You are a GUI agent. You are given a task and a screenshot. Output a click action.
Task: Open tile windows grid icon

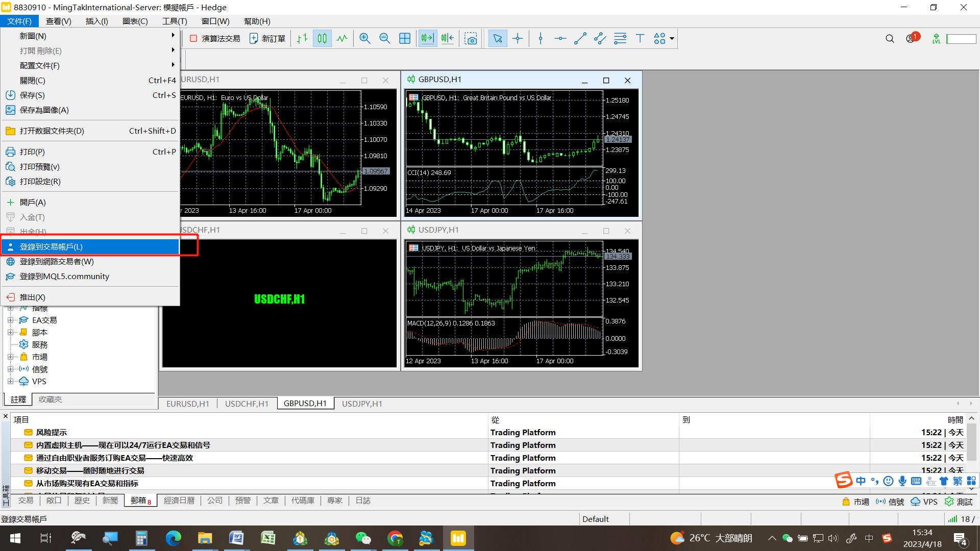[404, 39]
